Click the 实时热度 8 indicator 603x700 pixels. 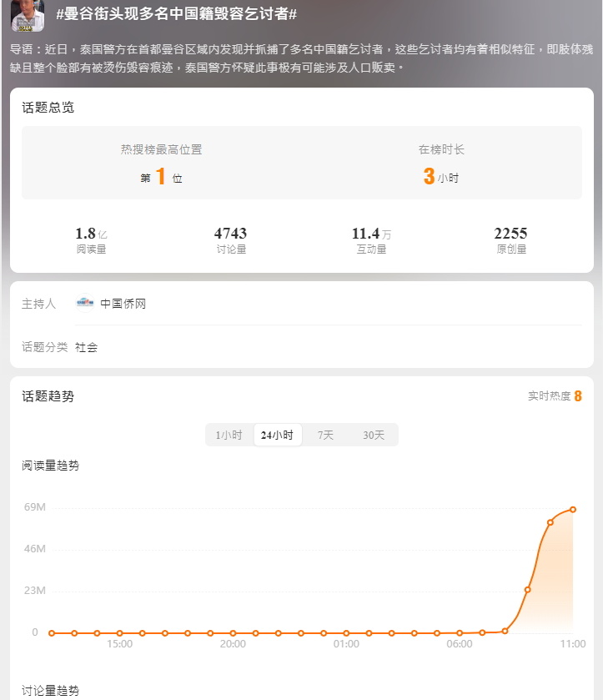click(555, 396)
